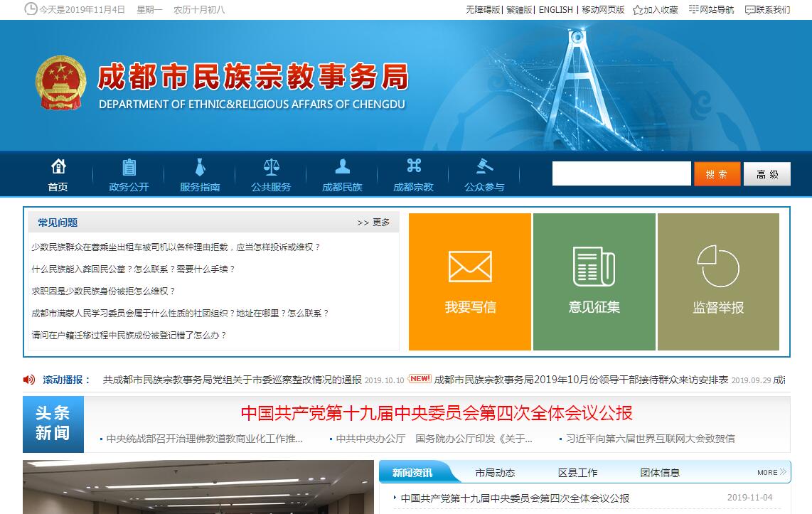Screen dimensions: 812x514
Task: Click the search text input field
Action: [x=621, y=174]
